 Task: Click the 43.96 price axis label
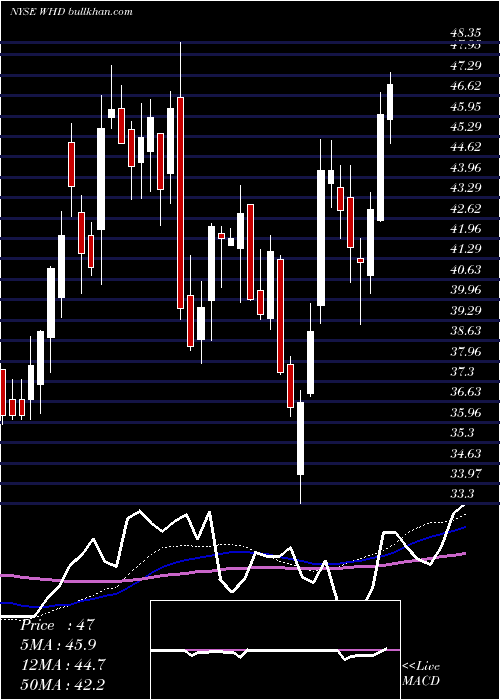(x=465, y=167)
